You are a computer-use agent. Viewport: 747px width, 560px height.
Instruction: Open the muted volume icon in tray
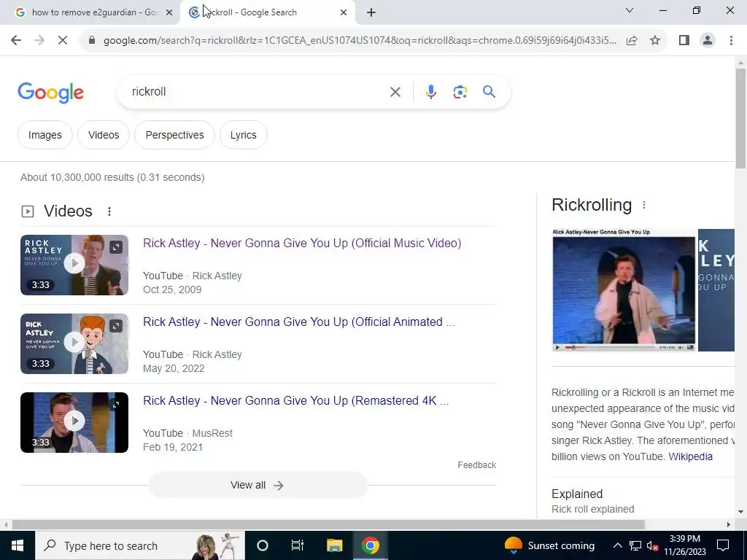click(653, 546)
